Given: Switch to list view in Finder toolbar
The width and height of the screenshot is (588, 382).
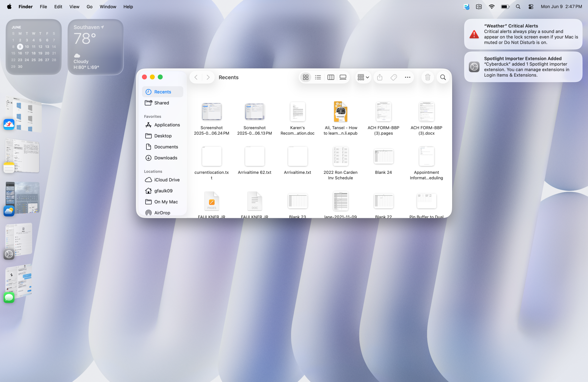Looking at the screenshot, I should (318, 77).
